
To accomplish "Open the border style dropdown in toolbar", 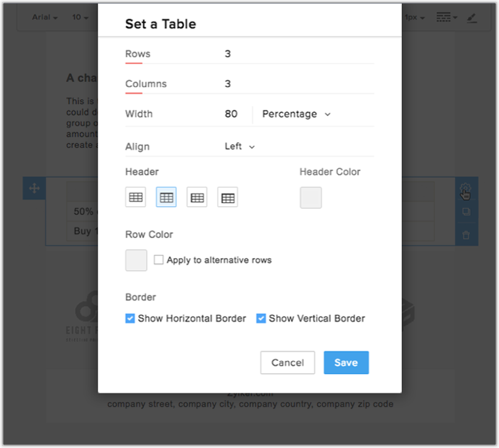I will pyautogui.click(x=447, y=17).
